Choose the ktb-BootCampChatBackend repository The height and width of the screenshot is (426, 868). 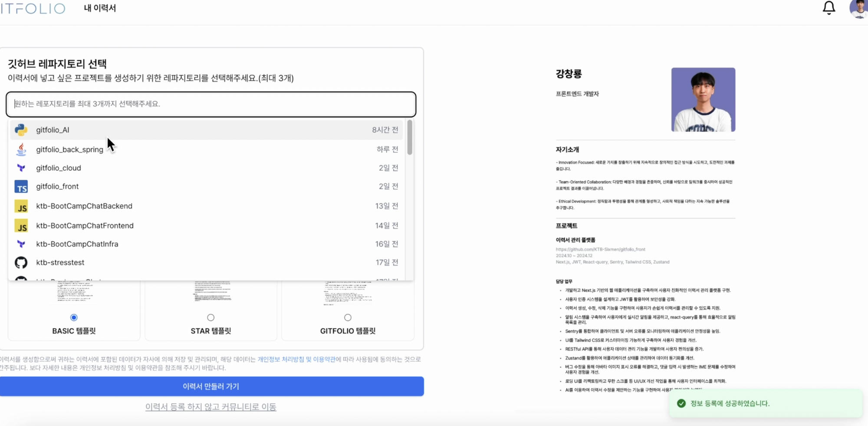207,206
